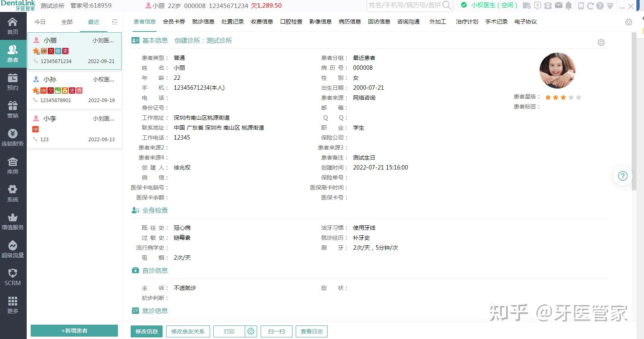Open the 超级流量 sidebar icon
Viewport: 644px width, 339px height.
point(13,249)
